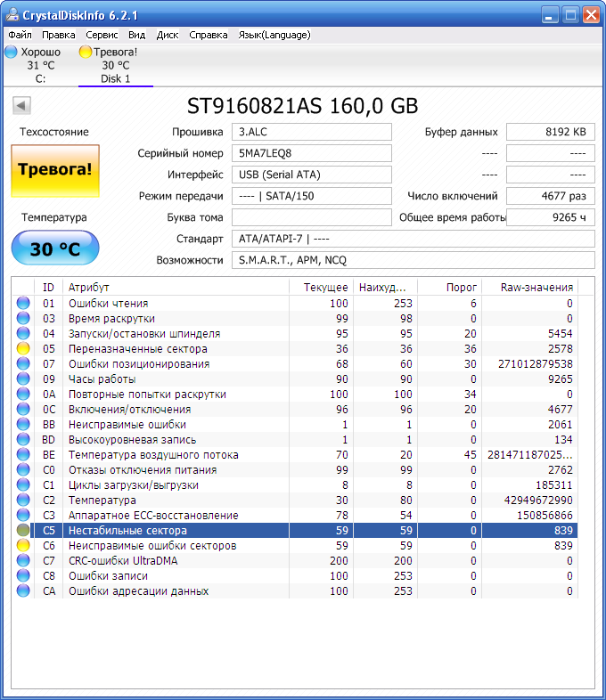Click the Буфер данных field 8192 KB

pyautogui.click(x=551, y=132)
